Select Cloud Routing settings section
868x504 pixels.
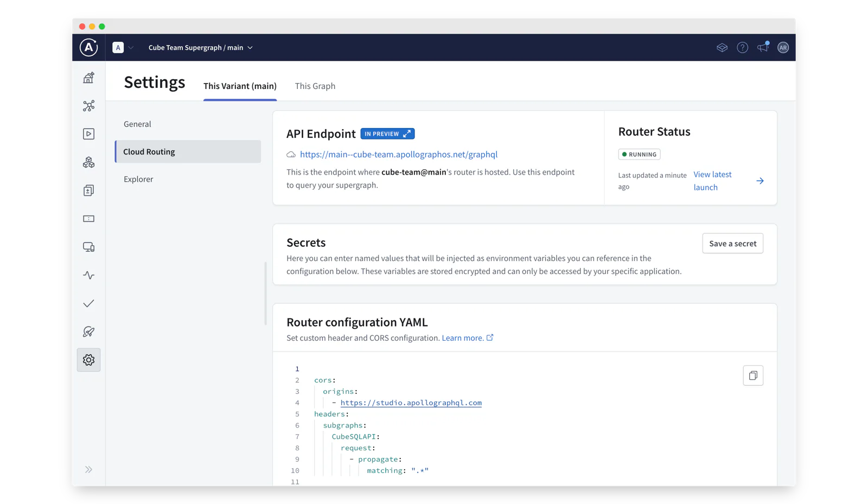[x=188, y=151]
